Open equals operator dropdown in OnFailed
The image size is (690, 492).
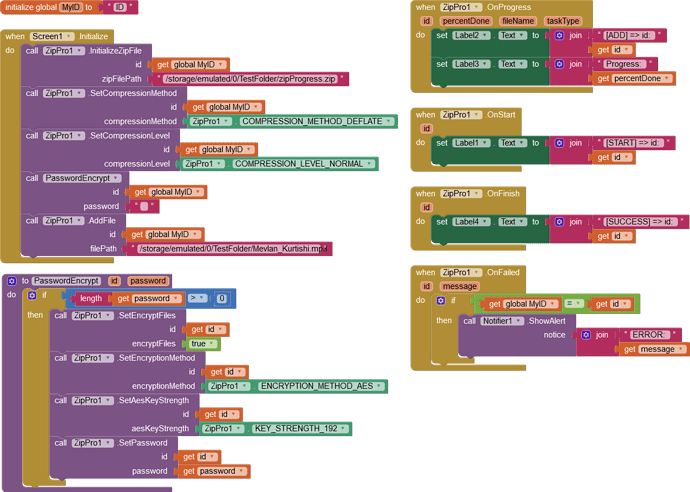click(x=572, y=304)
